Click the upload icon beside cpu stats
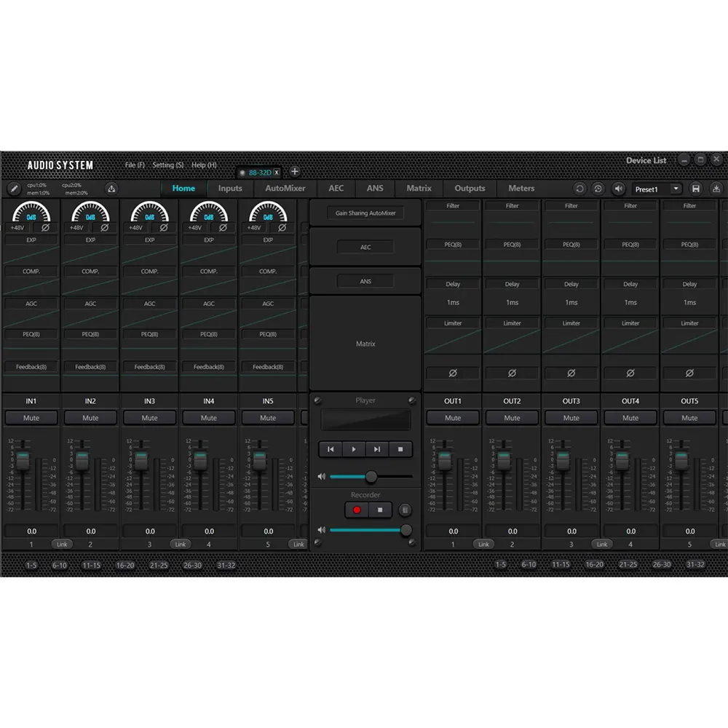Screen dimensions: 728x728 111,189
